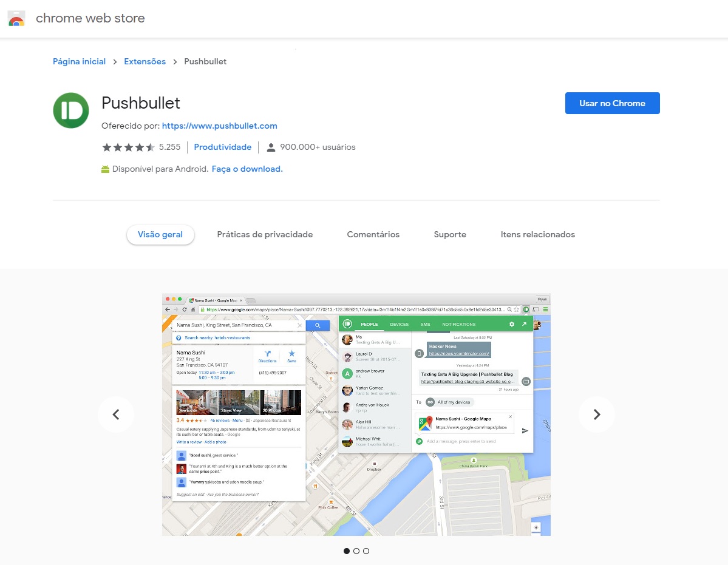Click the green Android robot icon

coord(106,169)
